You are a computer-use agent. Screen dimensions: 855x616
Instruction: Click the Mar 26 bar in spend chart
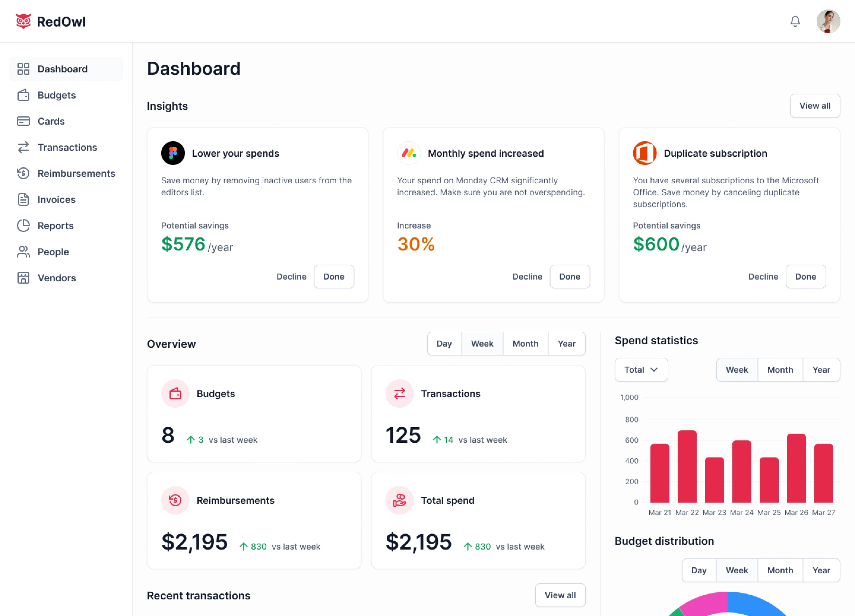tap(796, 468)
